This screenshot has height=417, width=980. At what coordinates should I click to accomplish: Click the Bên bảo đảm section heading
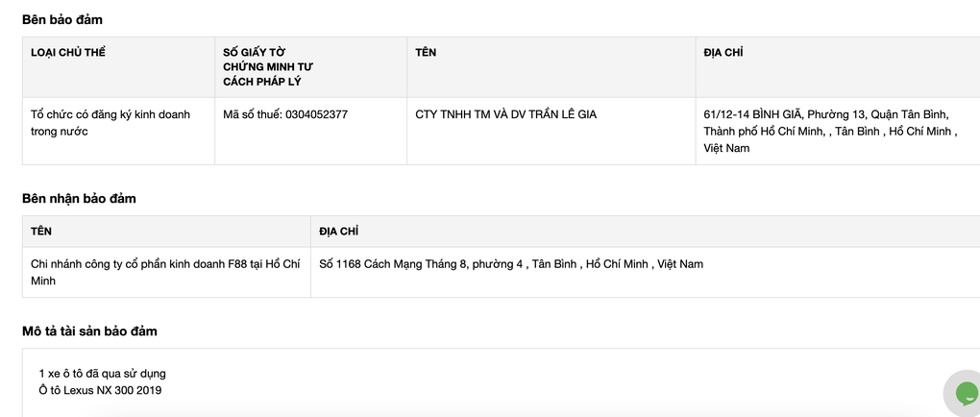(62, 20)
